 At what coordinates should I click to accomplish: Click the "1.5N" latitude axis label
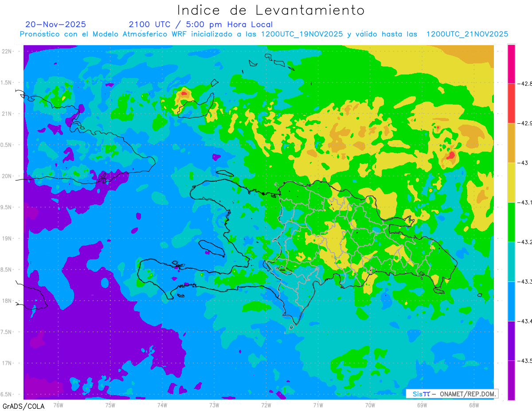tap(7, 82)
